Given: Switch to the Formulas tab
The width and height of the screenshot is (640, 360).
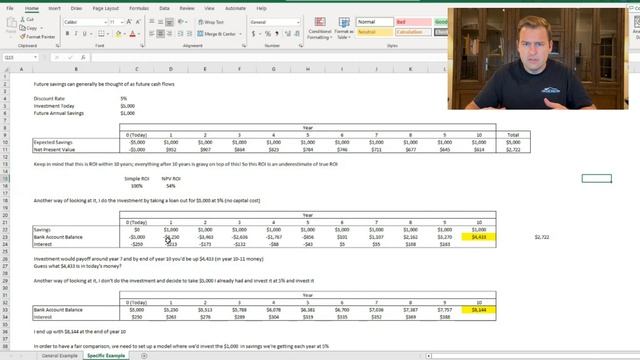Looking at the screenshot, I should [139, 8].
